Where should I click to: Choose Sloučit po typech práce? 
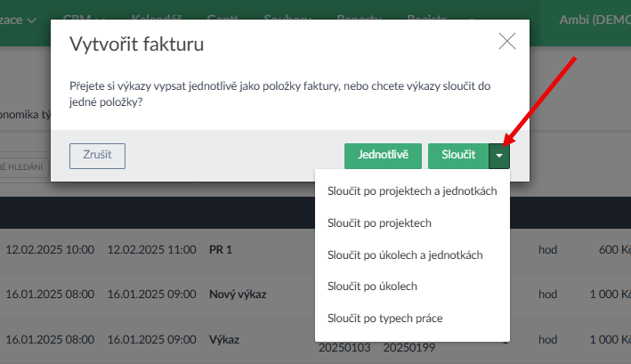(x=384, y=319)
